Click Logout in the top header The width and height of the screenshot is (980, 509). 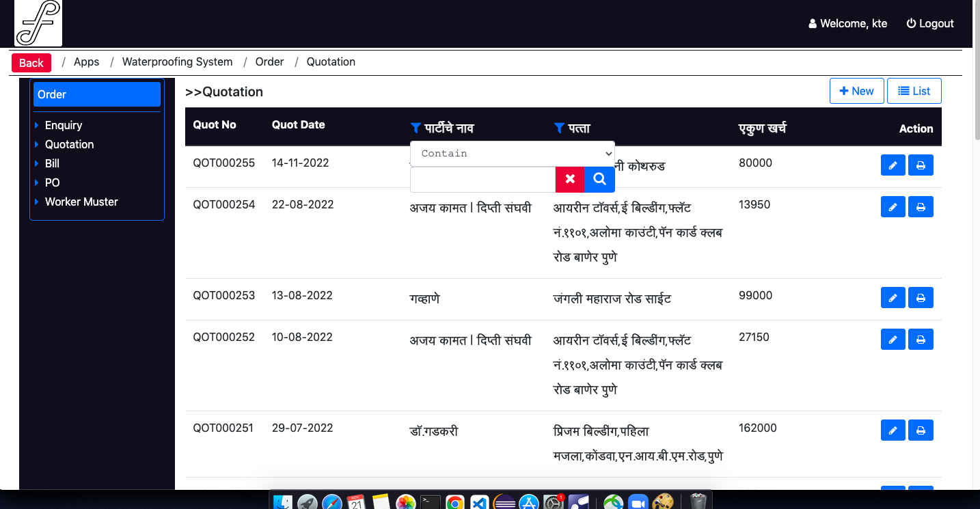pos(929,23)
